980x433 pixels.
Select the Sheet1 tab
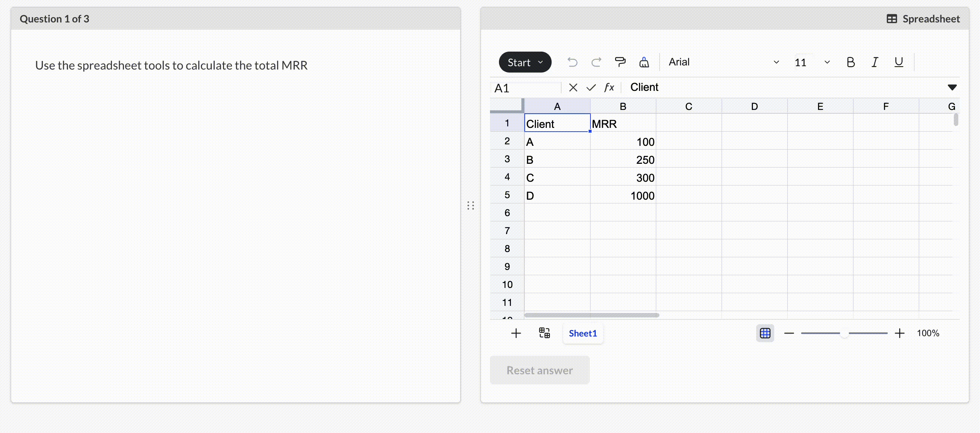(583, 333)
